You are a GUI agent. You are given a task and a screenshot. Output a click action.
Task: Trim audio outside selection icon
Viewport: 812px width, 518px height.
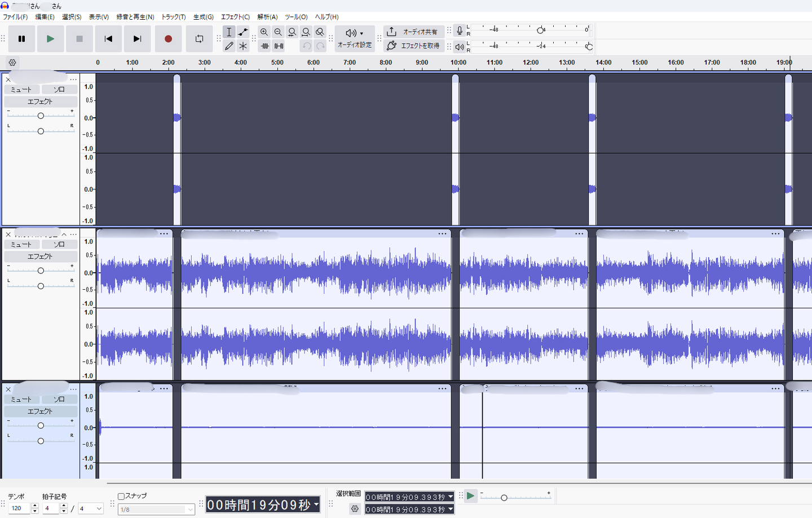[x=265, y=46]
